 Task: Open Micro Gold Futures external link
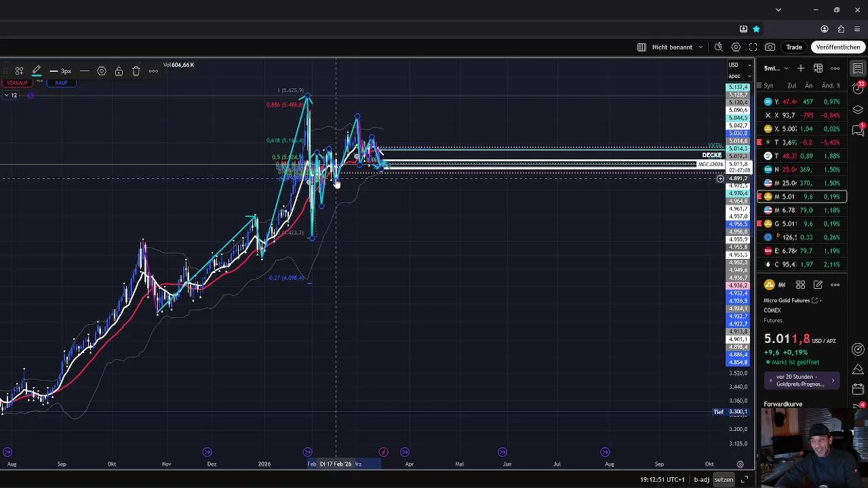[x=815, y=300]
